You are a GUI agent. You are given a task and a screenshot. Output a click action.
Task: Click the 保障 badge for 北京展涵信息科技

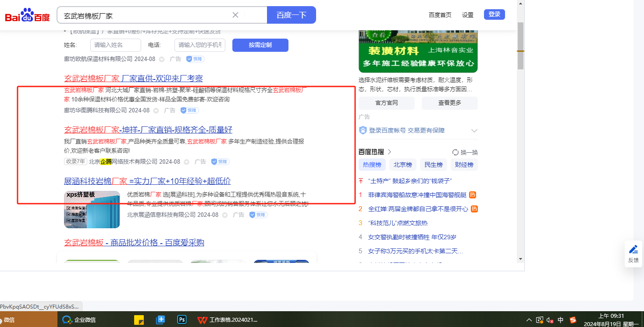(x=258, y=215)
